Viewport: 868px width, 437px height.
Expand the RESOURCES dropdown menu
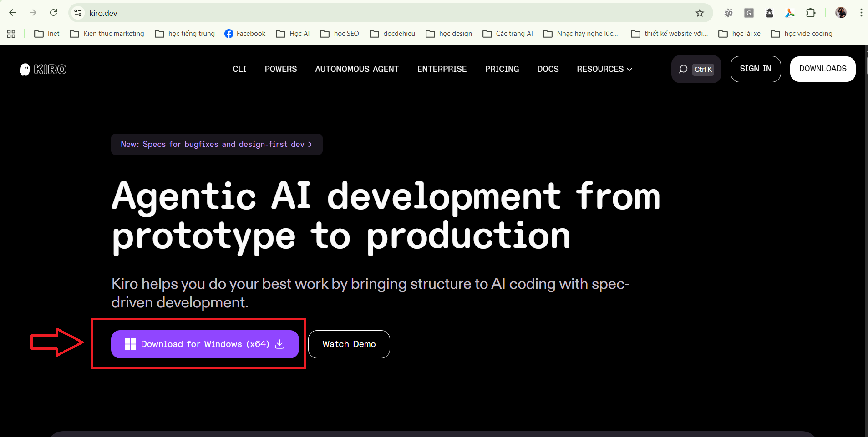tap(604, 69)
